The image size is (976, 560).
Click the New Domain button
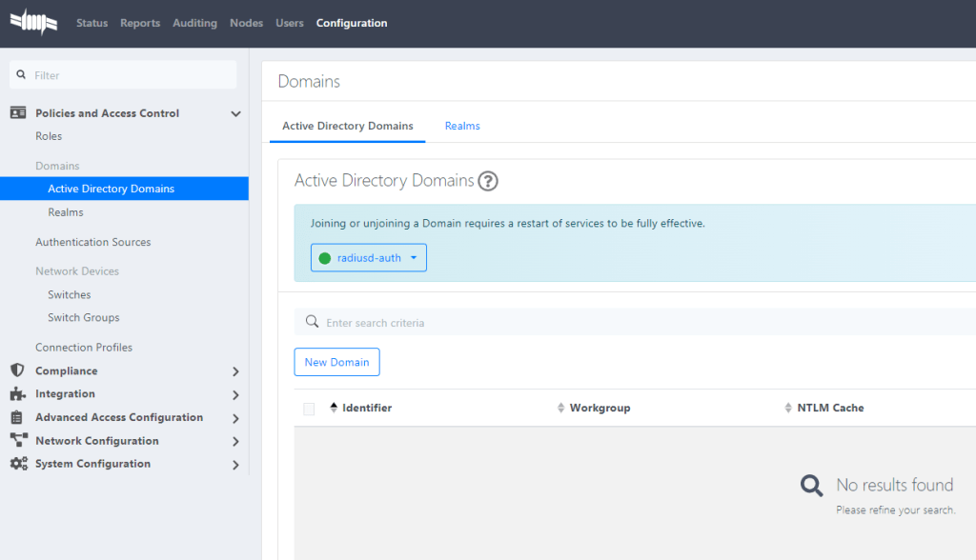(x=336, y=362)
